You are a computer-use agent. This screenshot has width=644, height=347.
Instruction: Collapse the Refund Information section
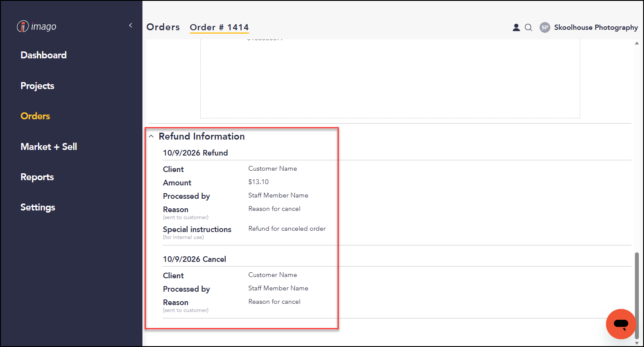pos(151,137)
